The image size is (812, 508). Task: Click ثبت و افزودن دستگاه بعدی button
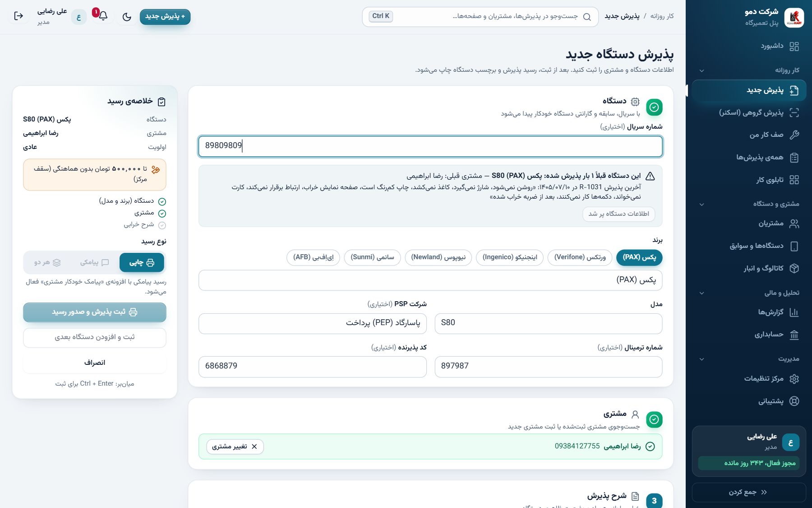point(95,337)
